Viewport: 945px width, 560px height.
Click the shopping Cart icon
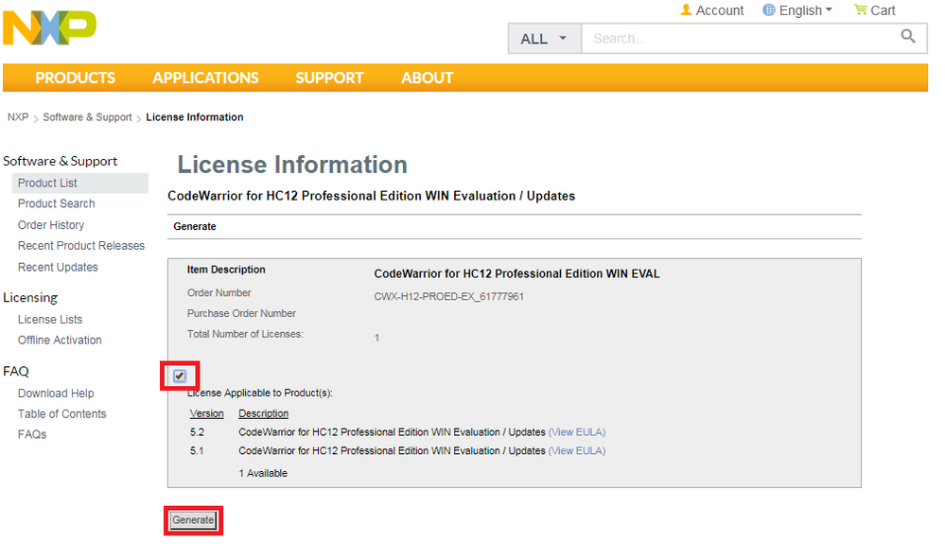tap(860, 10)
